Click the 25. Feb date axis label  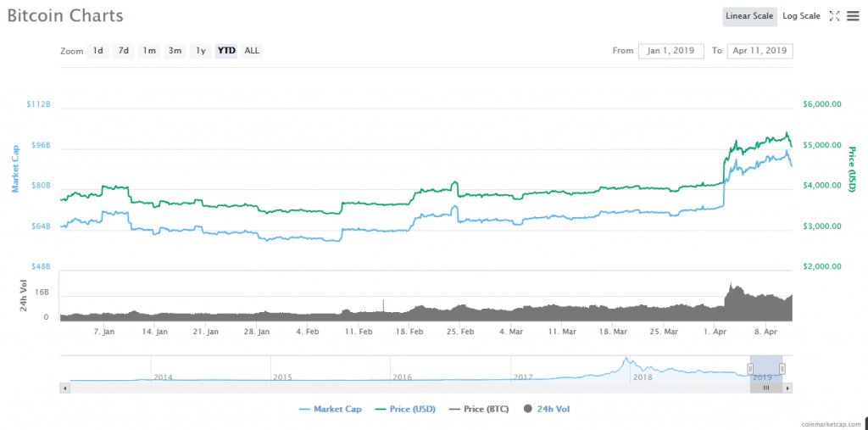460,332
